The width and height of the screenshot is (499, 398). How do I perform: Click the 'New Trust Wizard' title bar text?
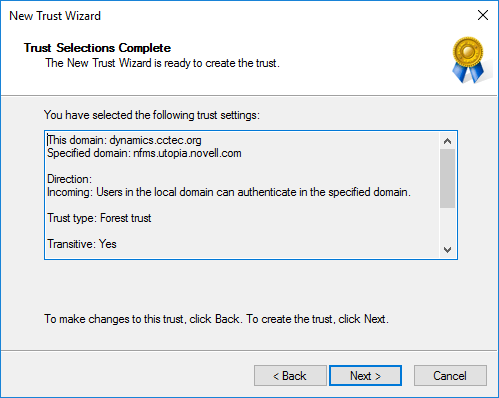(x=55, y=16)
